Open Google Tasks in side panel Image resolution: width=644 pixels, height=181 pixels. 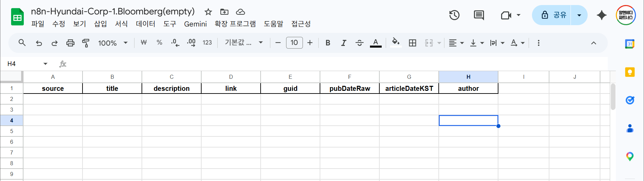coord(630,100)
